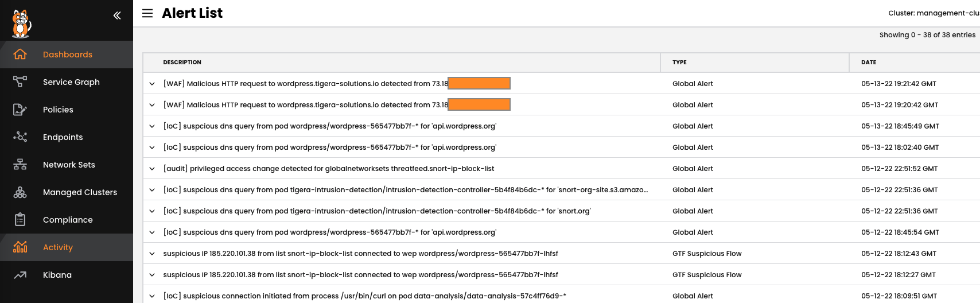Open Kibana from the sidebar
The image size is (980, 303).
(x=67, y=275)
